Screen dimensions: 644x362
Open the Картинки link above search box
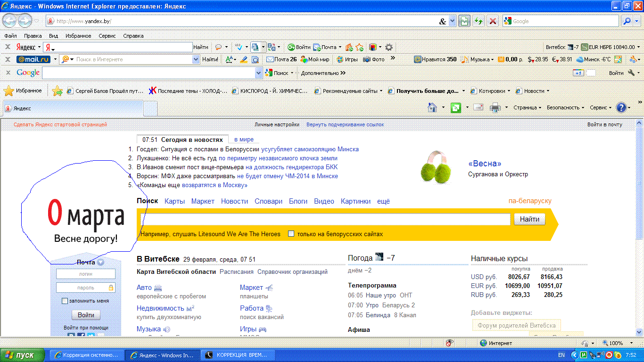(x=355, y=201)
